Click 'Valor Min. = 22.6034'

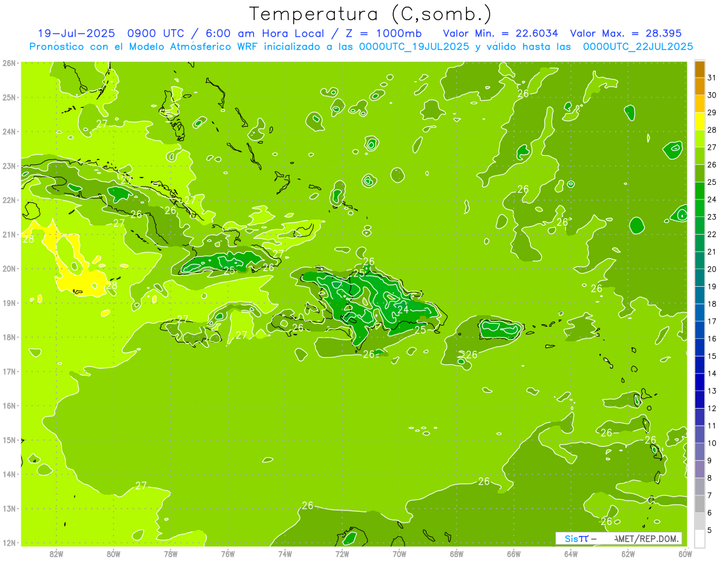(x=500, y=33)
